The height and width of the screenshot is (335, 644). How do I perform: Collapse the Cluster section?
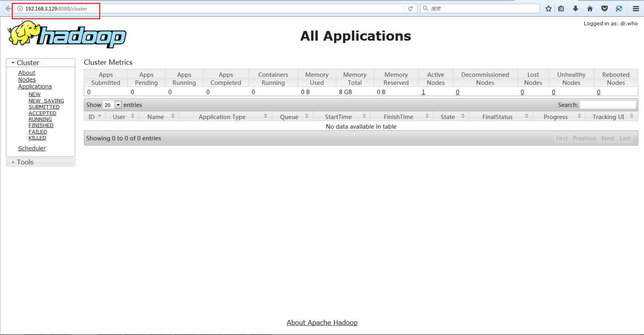pyautogui.click(x=41, y=63)
